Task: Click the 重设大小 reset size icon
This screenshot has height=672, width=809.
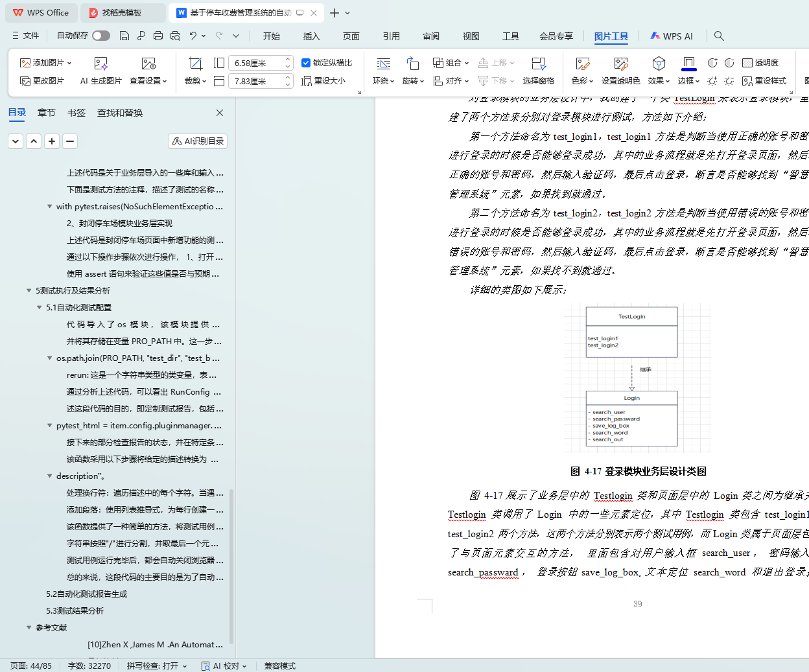Action: [x=307, y=81]
